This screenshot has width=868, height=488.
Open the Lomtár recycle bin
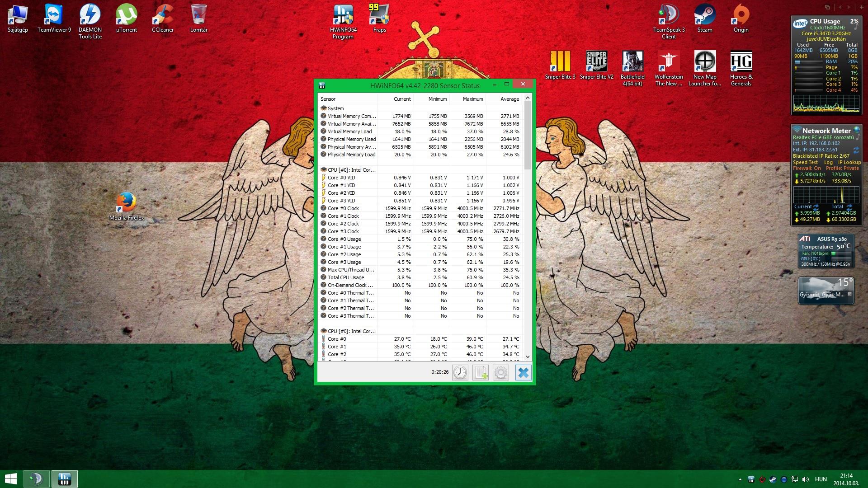click(x=198, y=19)
